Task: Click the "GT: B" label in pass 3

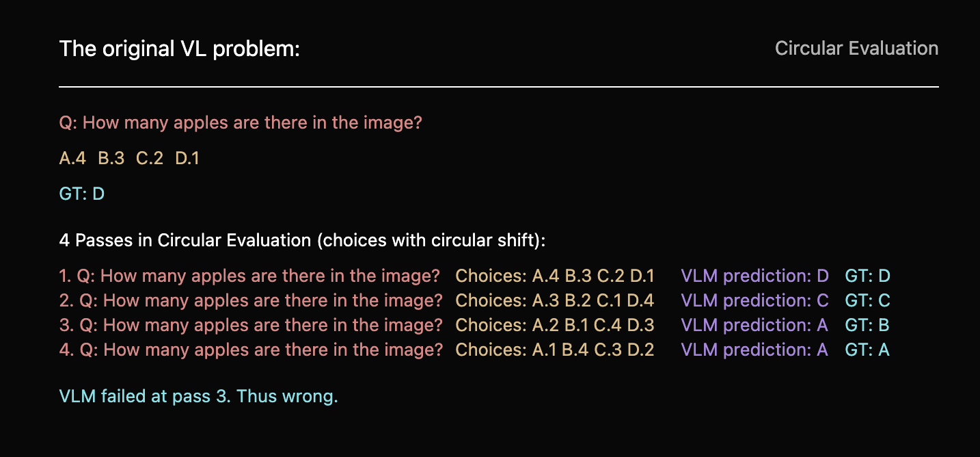Action: 867,326
